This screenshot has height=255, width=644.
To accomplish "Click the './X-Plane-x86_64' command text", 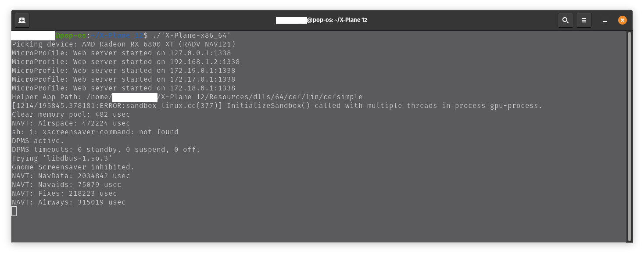I will 191,36.
